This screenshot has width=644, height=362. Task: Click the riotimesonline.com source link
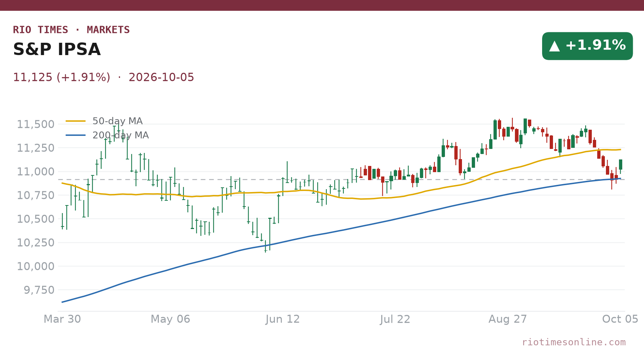tap(574, 342)
